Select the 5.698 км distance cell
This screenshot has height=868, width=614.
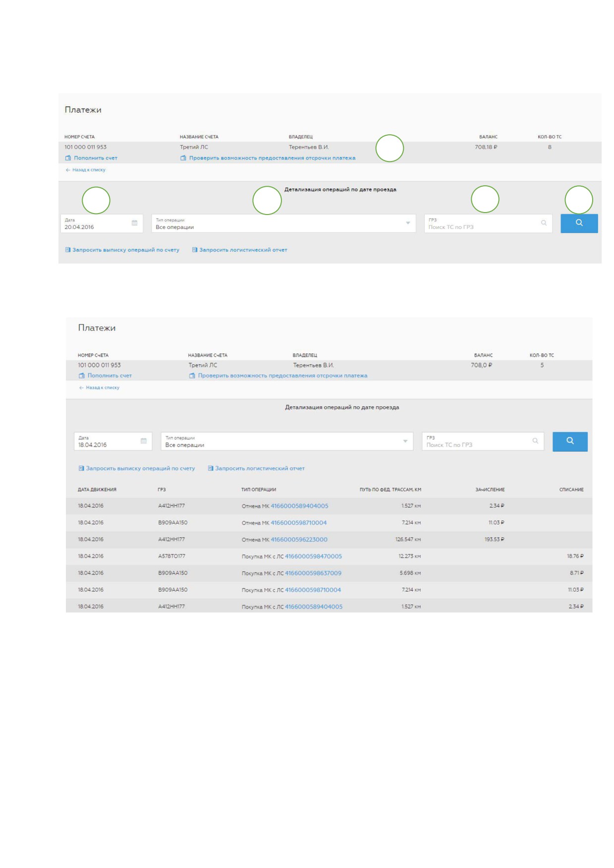pyautogui.click(x=410, y=573)
